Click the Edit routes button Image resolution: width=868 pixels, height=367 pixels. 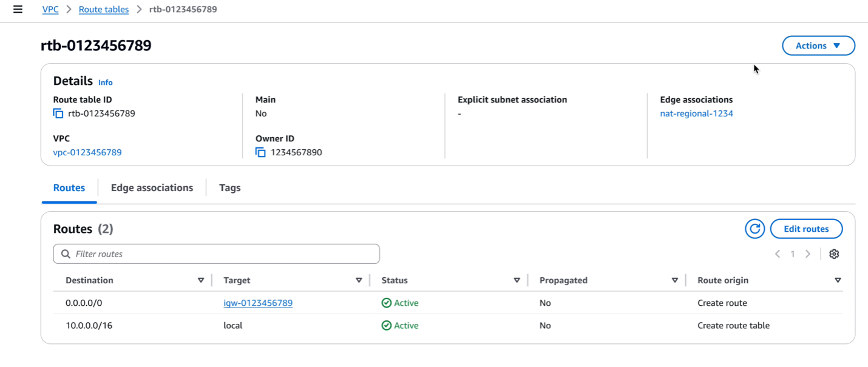[x=806, y=229]
